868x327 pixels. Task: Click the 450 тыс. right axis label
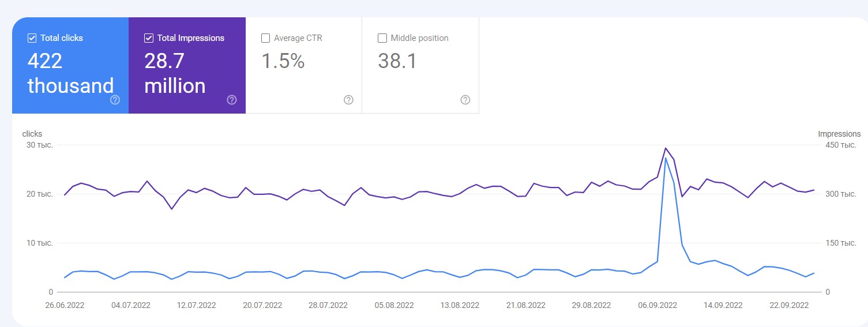point(840,145)
